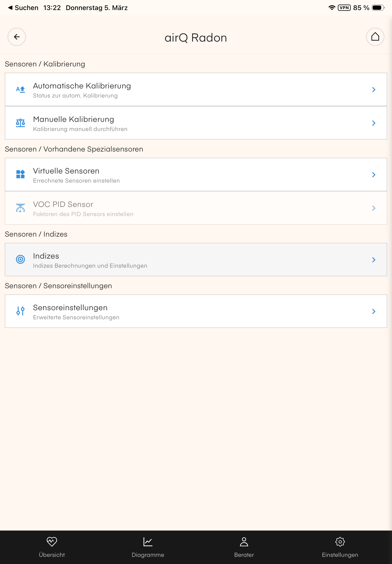Click the Sensoreinstellungen sliders icon

click(x=20, y=311)
